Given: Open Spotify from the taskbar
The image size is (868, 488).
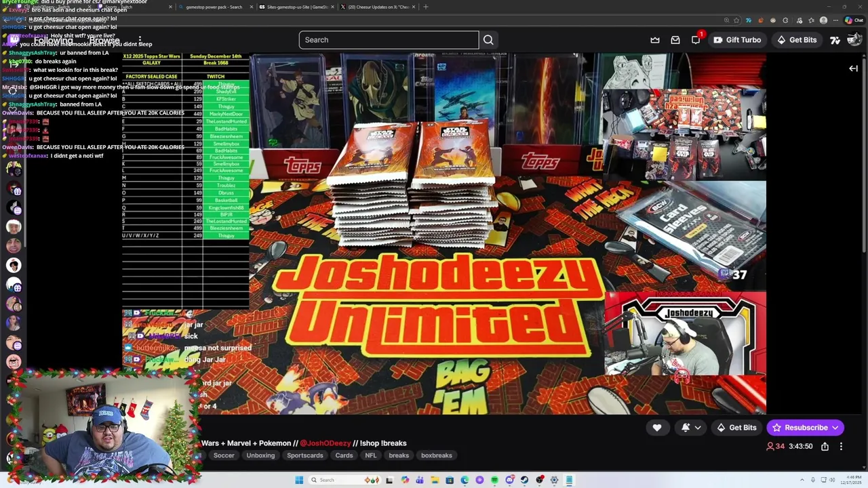Looking at the screenshot, I should tap(494, 480).
